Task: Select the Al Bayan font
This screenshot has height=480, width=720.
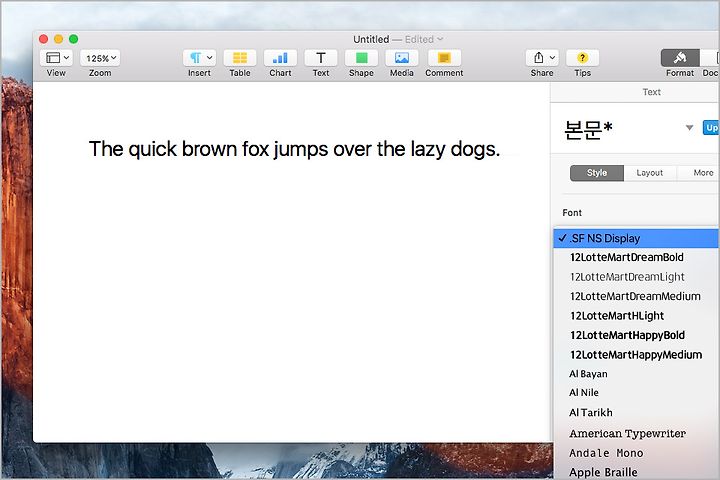Action: click(636, 374)
